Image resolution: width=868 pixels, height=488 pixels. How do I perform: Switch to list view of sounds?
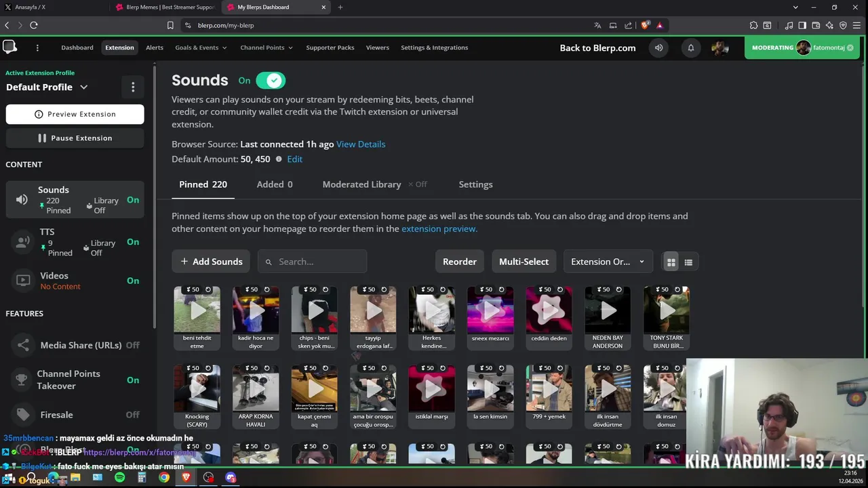pos(688,262)
